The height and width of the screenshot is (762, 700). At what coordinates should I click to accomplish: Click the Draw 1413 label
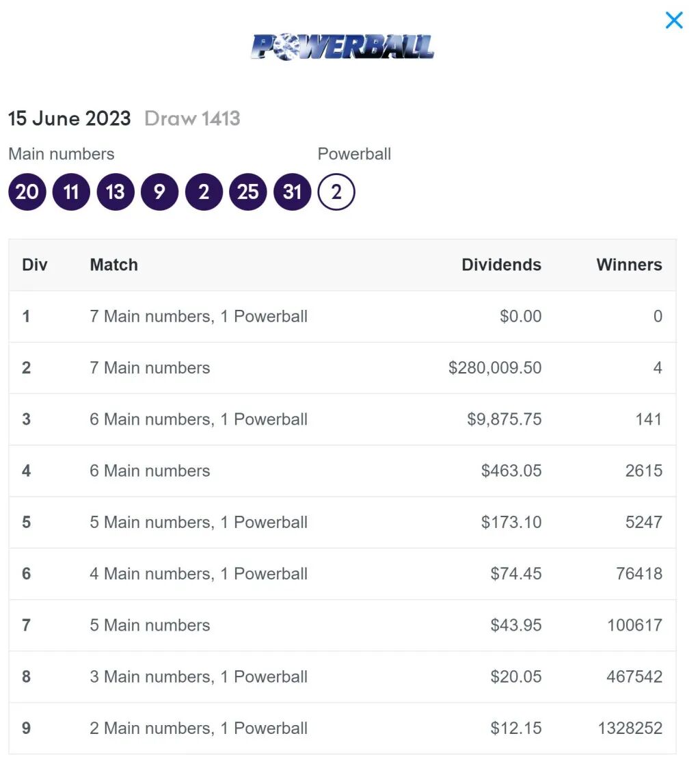[192, 118]
